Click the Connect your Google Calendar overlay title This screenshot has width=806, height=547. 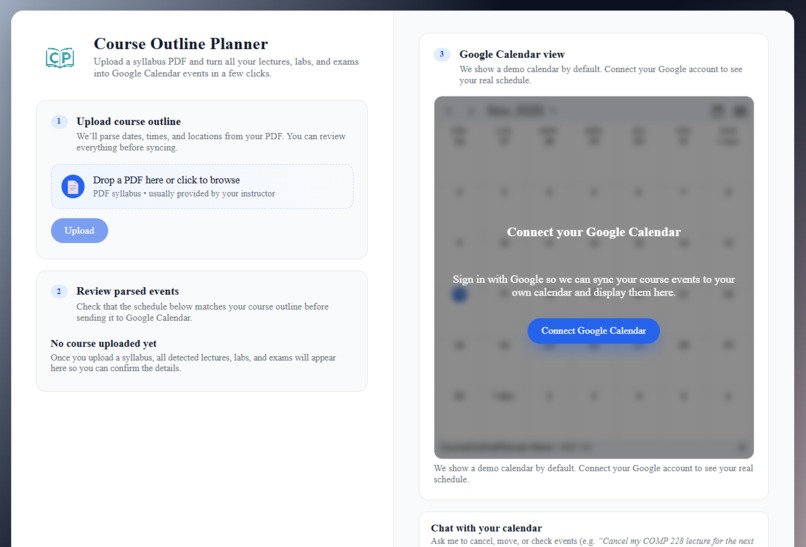pos(594,232)
